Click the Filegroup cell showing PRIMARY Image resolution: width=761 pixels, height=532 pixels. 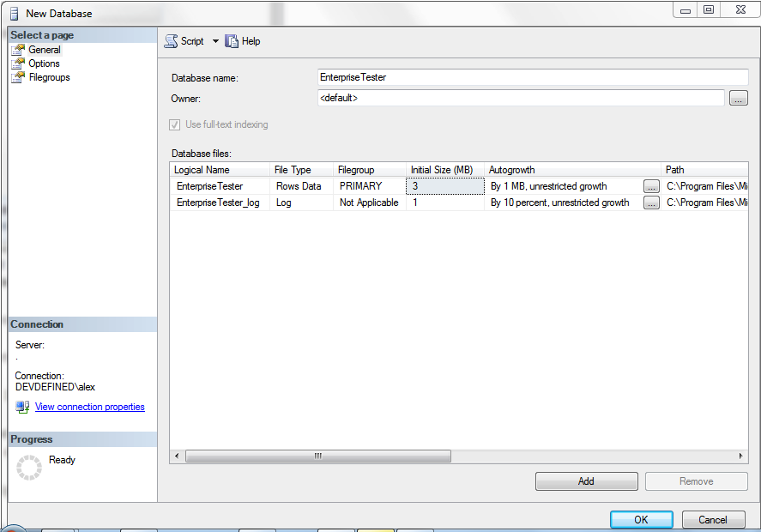click(x=369, y=186)
